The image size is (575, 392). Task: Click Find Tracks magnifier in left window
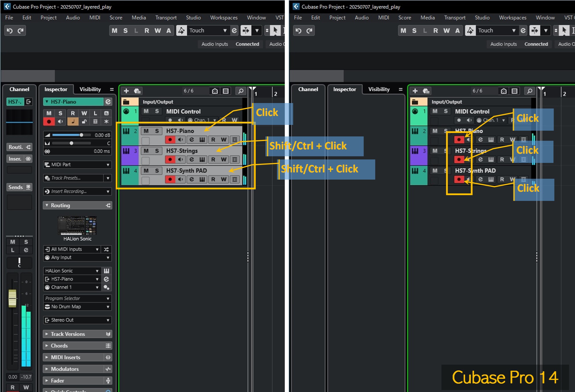click(241, 91)
